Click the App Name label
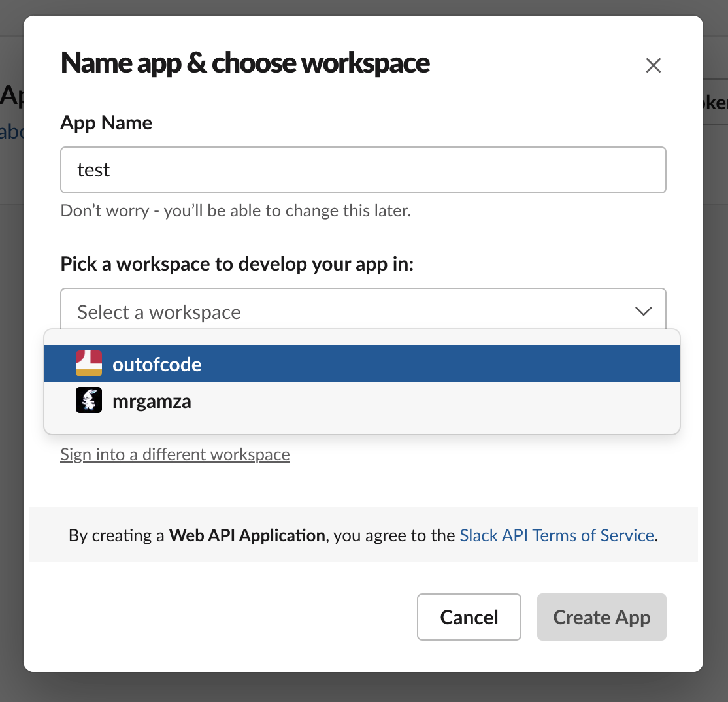This screenshot has width=728, height=702. (x=107, y=123)
